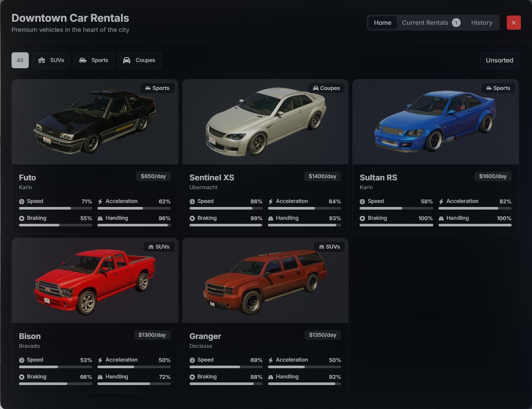Viewport: 532px width, 409px height.
Task: Click the Sultan RS acceleration bolt icon
Action: click(441, 202)
